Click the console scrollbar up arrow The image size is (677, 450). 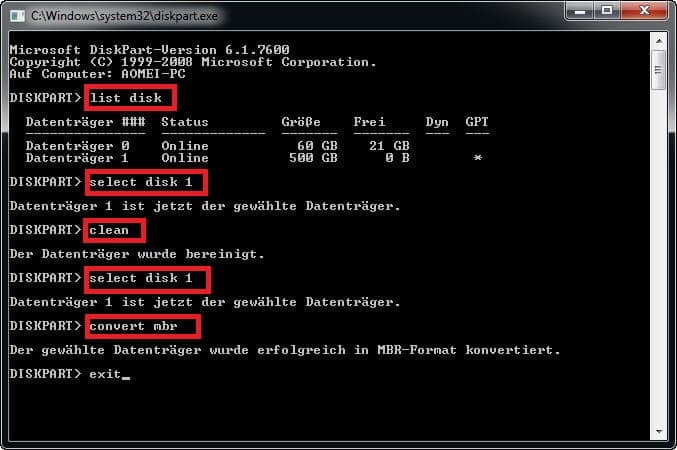pos(659,41)
